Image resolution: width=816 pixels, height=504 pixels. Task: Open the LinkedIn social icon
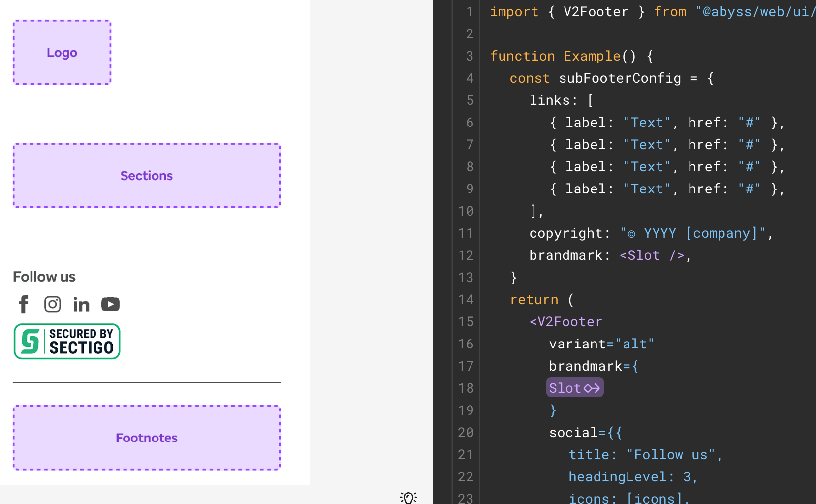click(81, 304)
